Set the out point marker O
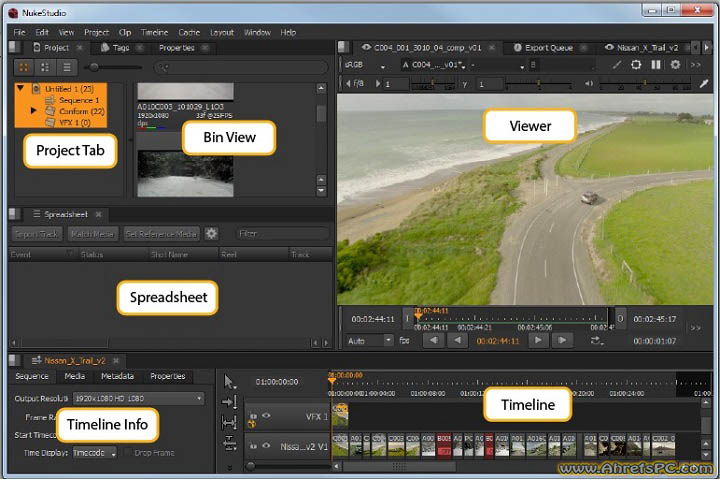This screenshot has height=480, width=720. 620,318
